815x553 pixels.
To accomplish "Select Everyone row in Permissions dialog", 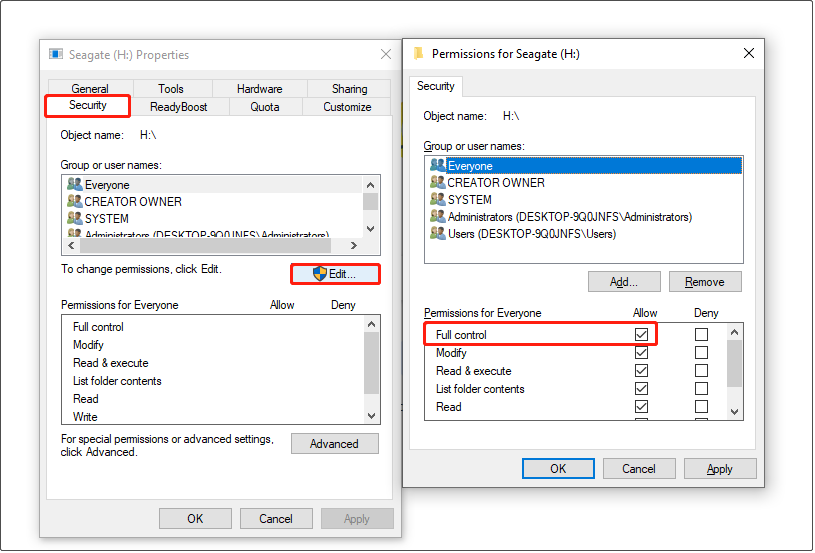I will coord(586,166).
